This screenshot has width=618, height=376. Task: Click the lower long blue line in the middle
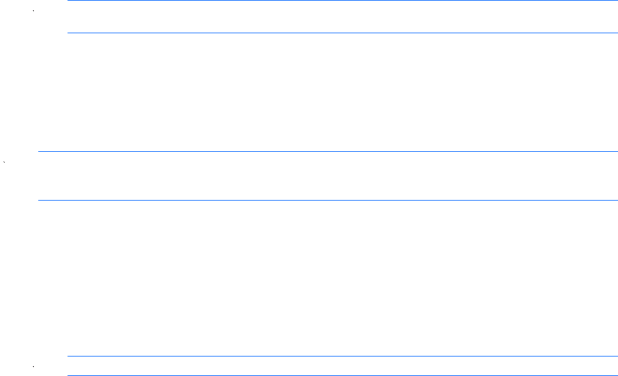point(328,201)
